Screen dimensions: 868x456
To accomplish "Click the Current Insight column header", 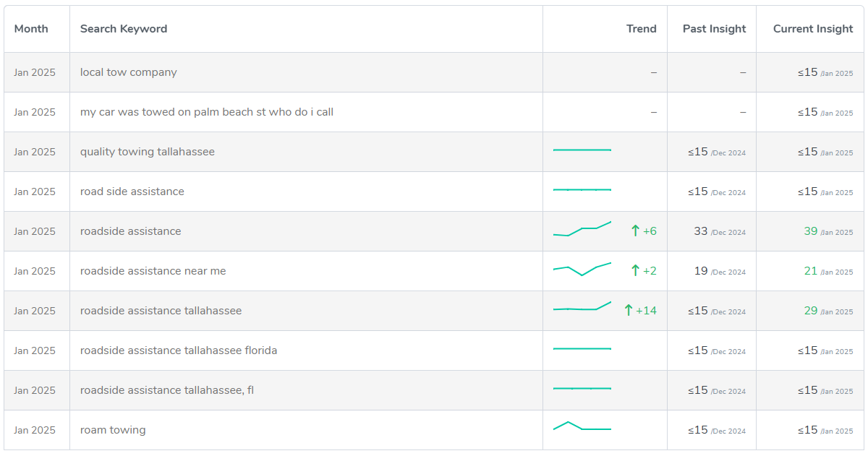I will point(813,29).
